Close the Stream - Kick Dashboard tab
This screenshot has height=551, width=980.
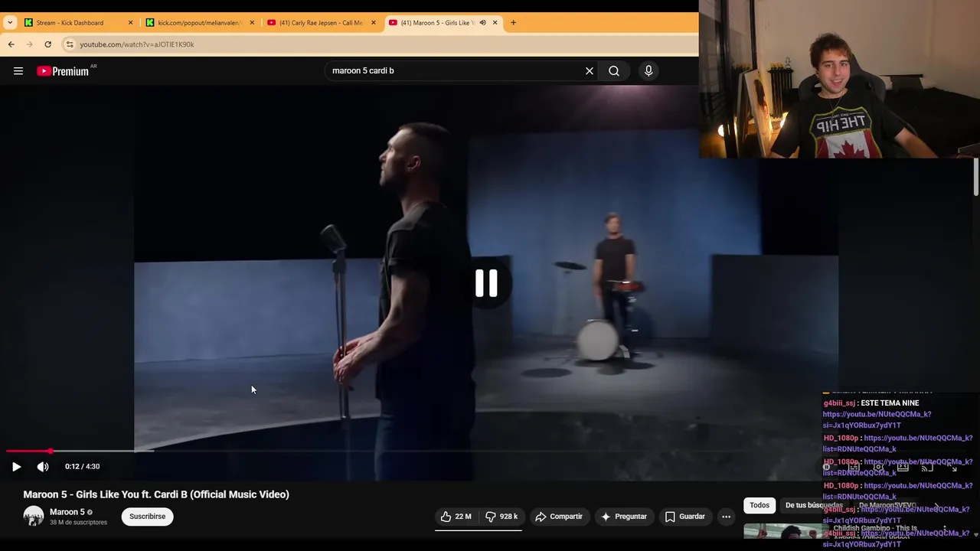coord(130,23)
